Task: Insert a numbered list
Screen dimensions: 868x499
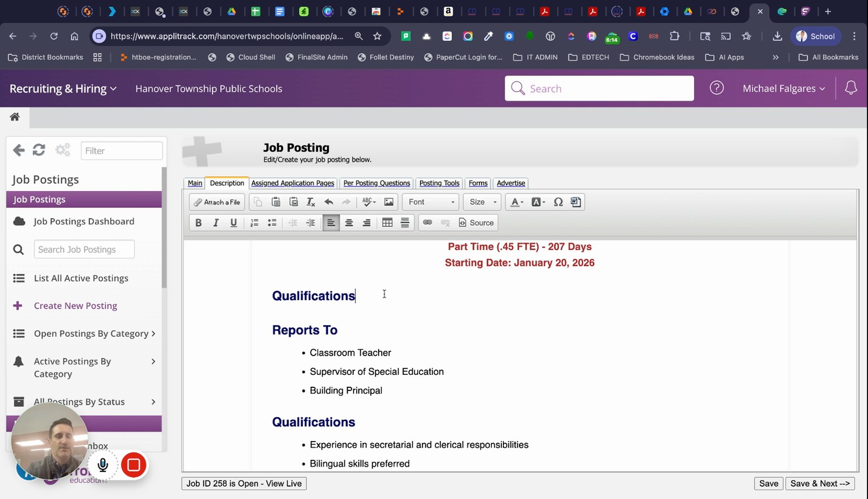Action: coord(254,222)
